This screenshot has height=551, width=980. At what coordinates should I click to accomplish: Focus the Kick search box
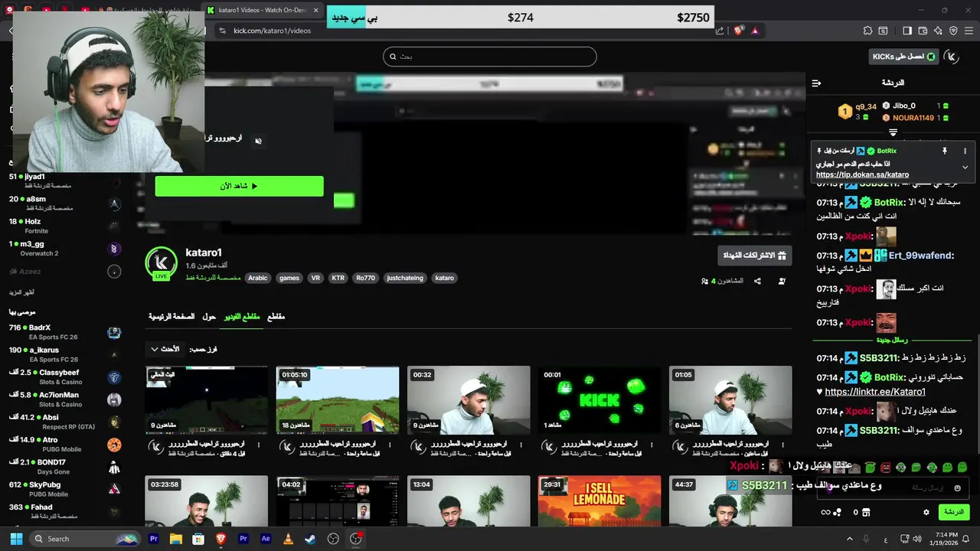(490, 57)
